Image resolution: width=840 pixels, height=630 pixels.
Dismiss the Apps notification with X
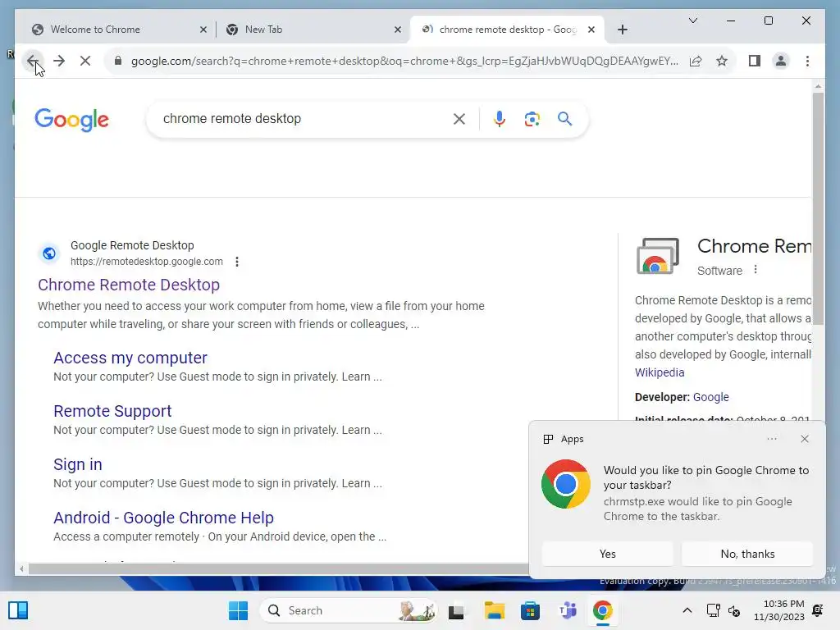click(x=805, y=439)
